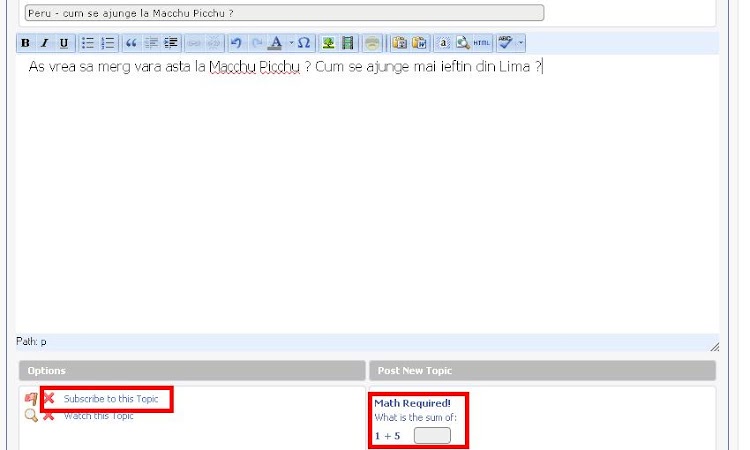Click the unlink icon
The image size is (750, 450).
[214, 43]
